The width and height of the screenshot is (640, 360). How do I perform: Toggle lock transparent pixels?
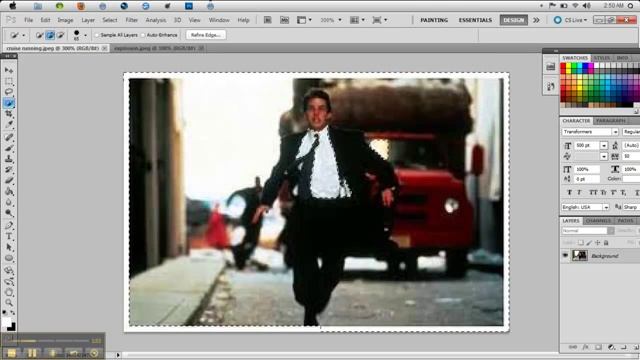[x=580, y=243]
